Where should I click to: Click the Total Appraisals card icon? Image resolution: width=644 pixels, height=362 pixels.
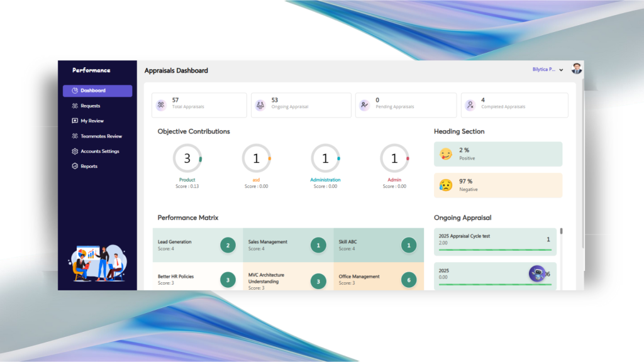click(x=161, y=106)
